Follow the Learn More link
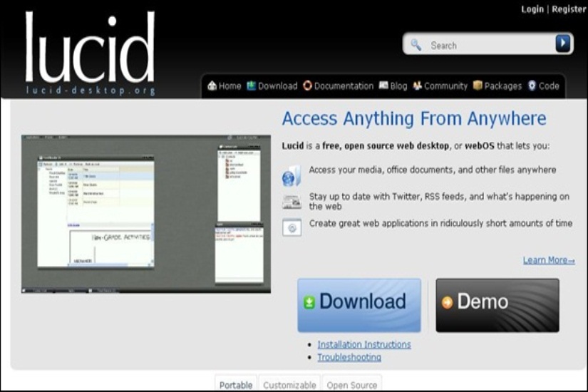This screenshot has height=392, width=588. (549, 260)
